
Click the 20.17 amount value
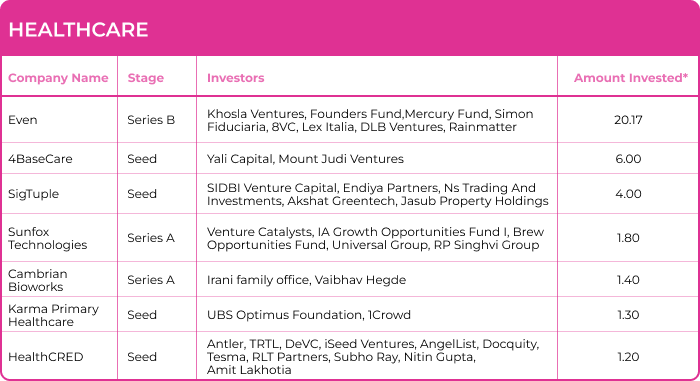[628, 120]
